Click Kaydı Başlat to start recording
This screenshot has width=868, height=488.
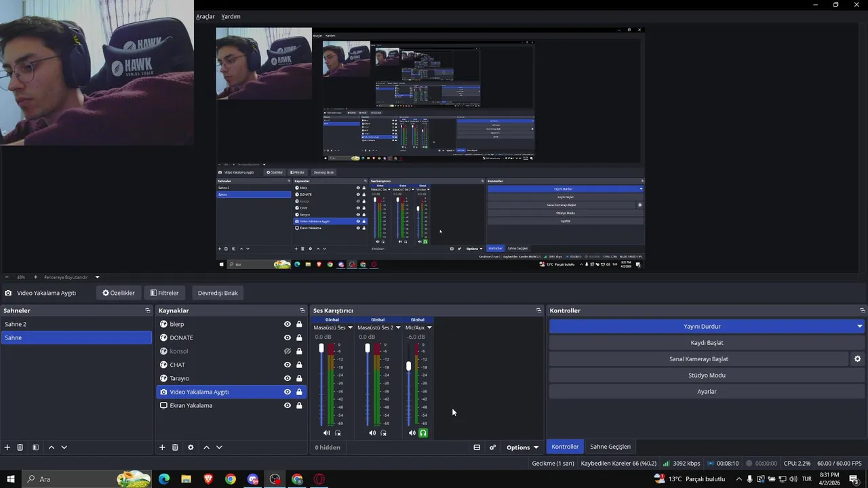(707, 342)
